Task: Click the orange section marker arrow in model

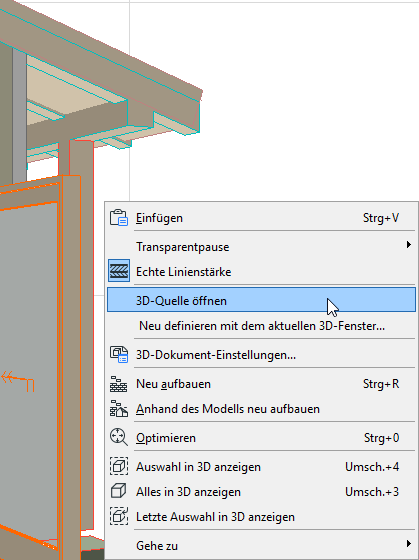Action: click(18, 381)
